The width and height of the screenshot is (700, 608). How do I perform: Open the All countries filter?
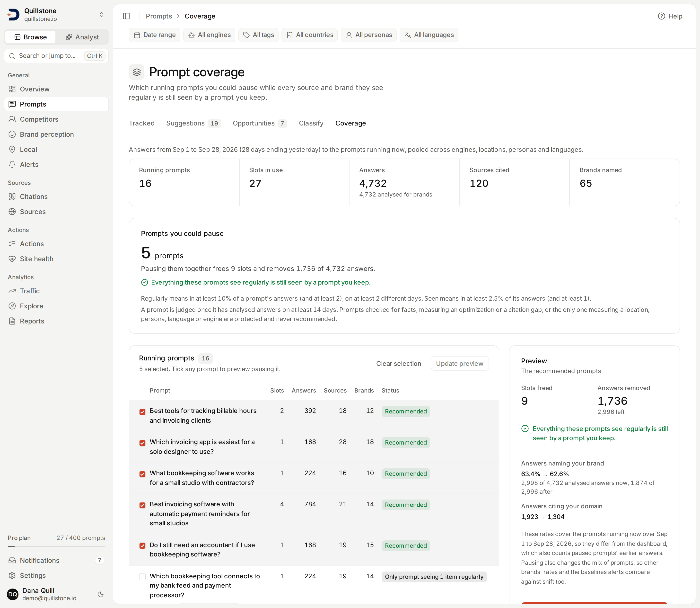point(310,35)
